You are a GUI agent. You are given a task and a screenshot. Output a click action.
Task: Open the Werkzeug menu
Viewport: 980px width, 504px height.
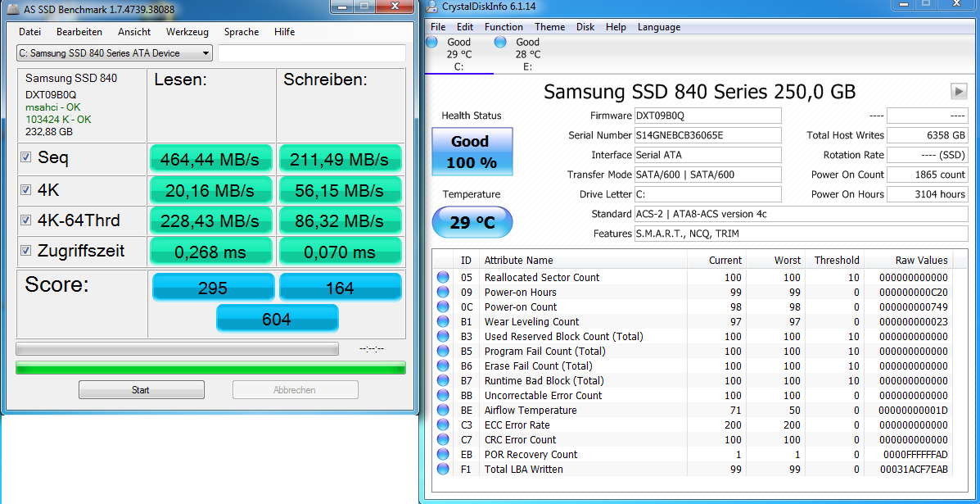pyautogui.click(x=187, y=32)
